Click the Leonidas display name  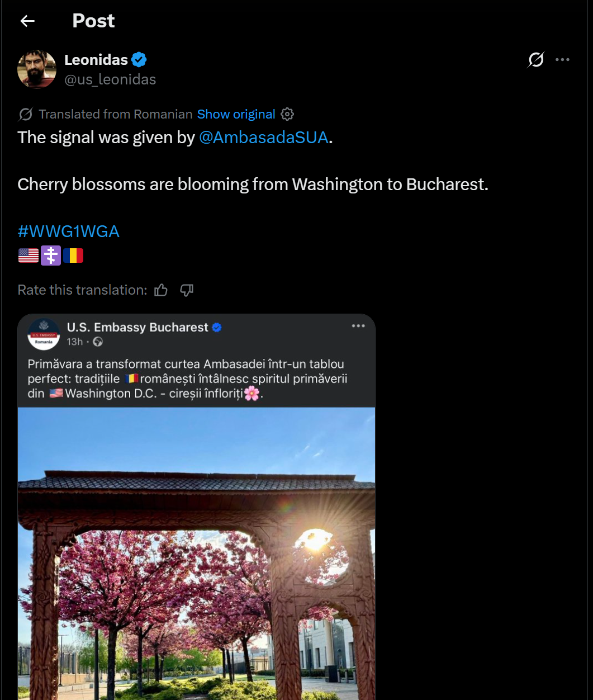pos(96,60)
